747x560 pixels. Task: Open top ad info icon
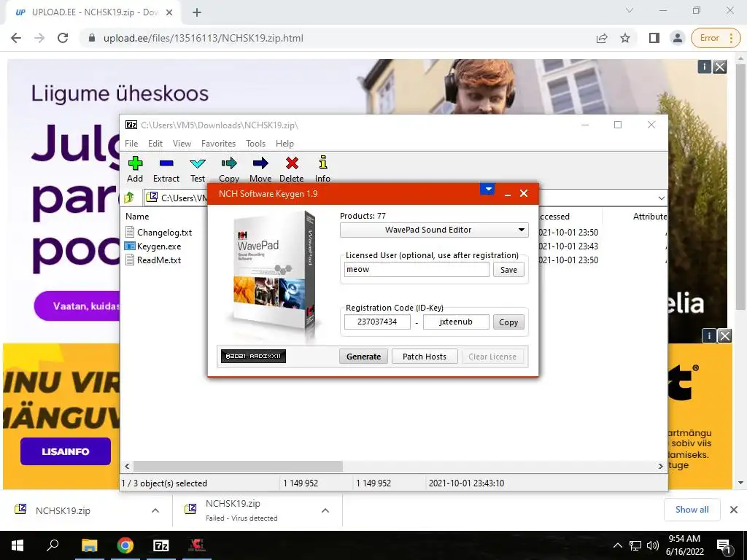pyautogui.click(x=704, y=66)
